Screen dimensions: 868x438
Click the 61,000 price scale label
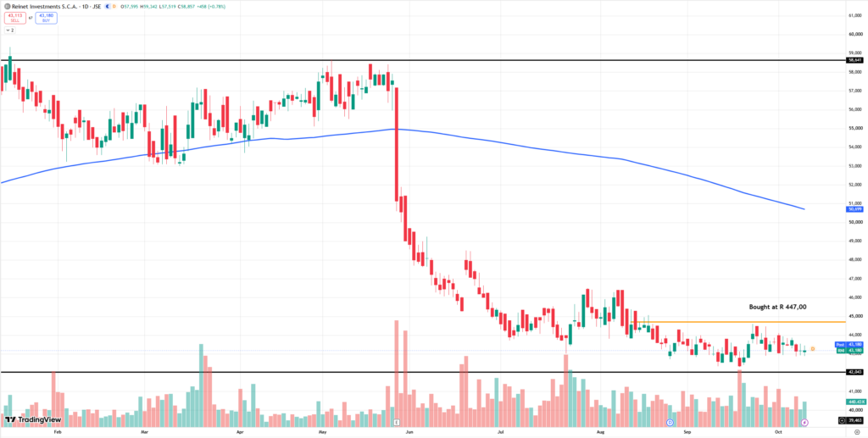pyautogui.click(x=855, y=15)
